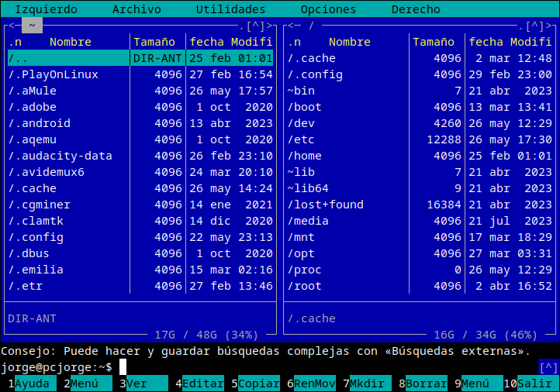Viewport: 560px width, 392px height.
Task: Open the Utilidades menu
Action: (x=230, y=9)
